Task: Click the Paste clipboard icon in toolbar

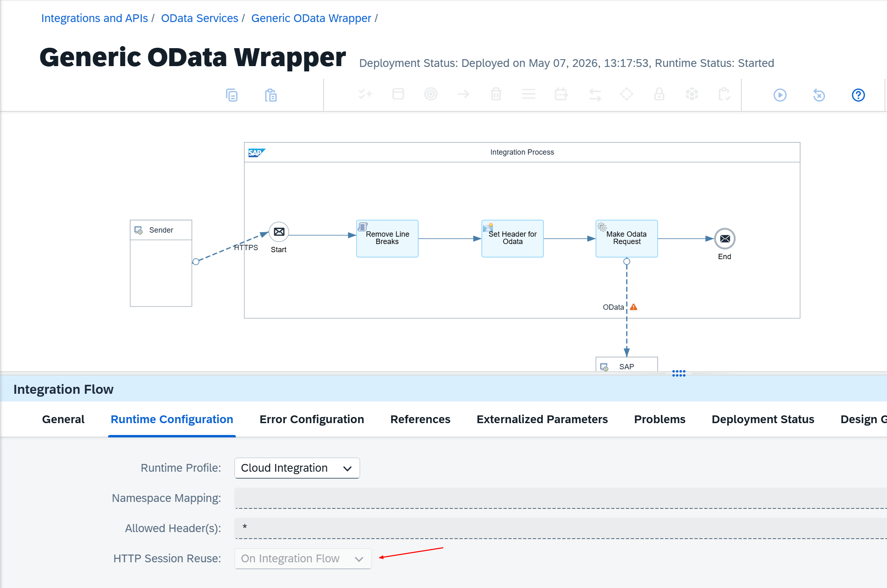Action: coord(271,95)
